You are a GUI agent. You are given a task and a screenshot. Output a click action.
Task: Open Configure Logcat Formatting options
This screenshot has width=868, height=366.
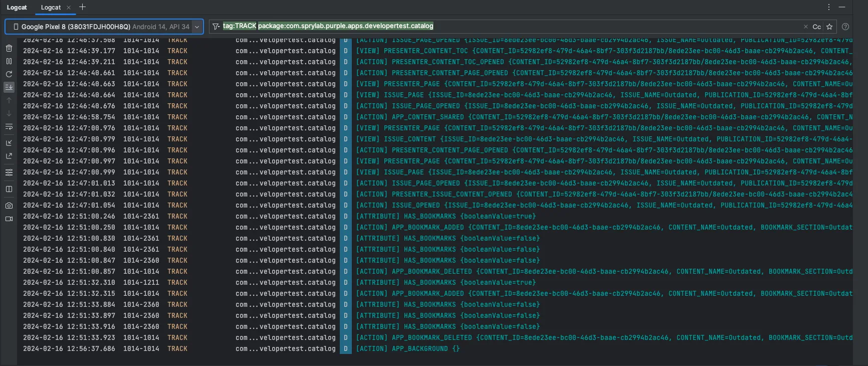(x=9, y=172)
